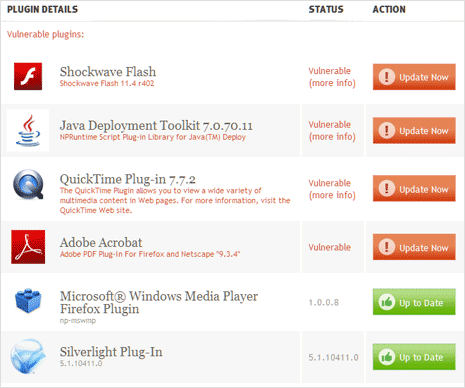Click Up to Date for Windows Media Player
The width and height of the screenshot is (465, 388).
[414, 302]
